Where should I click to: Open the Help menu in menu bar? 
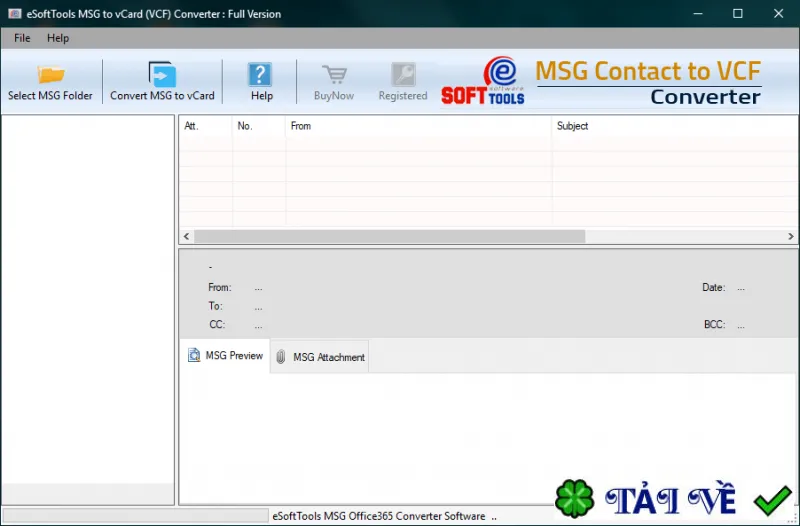[58, 38]
